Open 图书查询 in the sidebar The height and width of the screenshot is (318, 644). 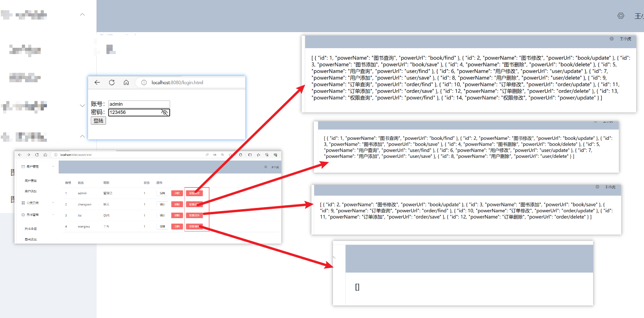click(31, 229)
